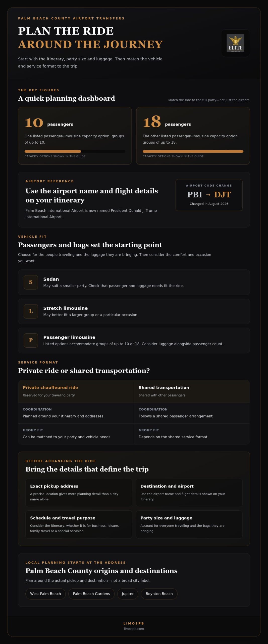
Task: Click the Airport code change panel
Action: 209,195
